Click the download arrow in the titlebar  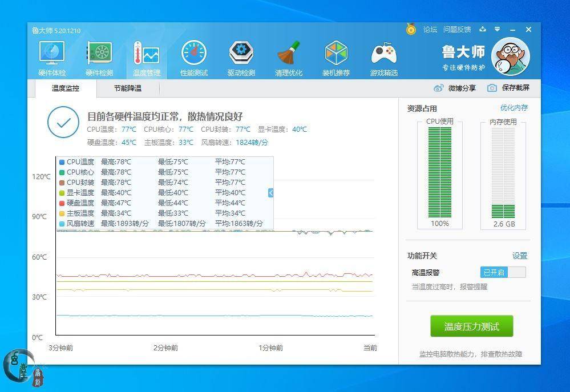[x=483, y=29]
